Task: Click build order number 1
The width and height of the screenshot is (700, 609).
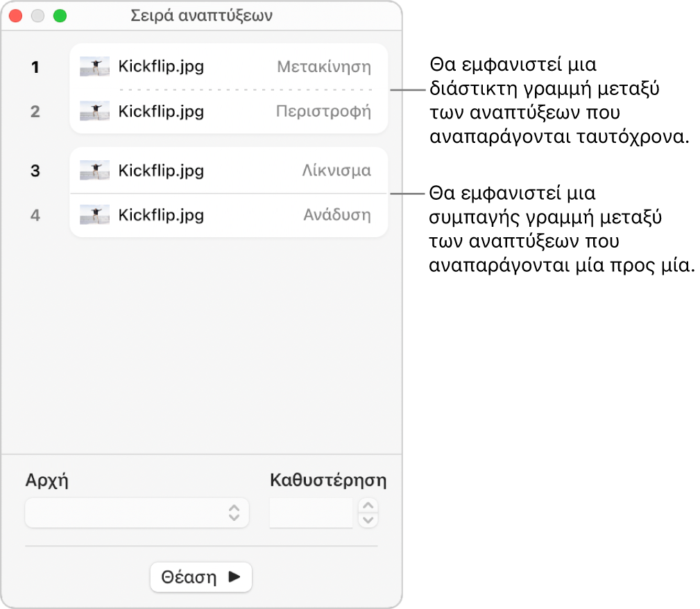Action: click(x=35, y=67)
